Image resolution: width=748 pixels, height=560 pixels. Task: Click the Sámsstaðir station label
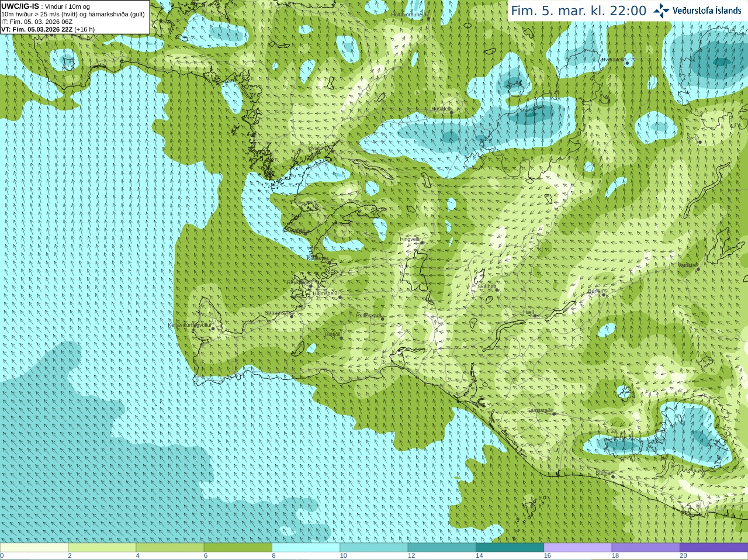point(540,410)
